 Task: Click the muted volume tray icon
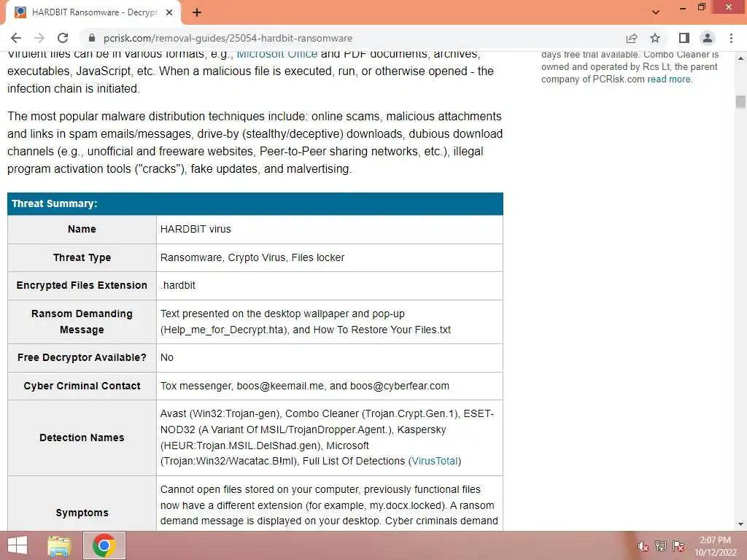pyautogui.click(x=643, y=546)
